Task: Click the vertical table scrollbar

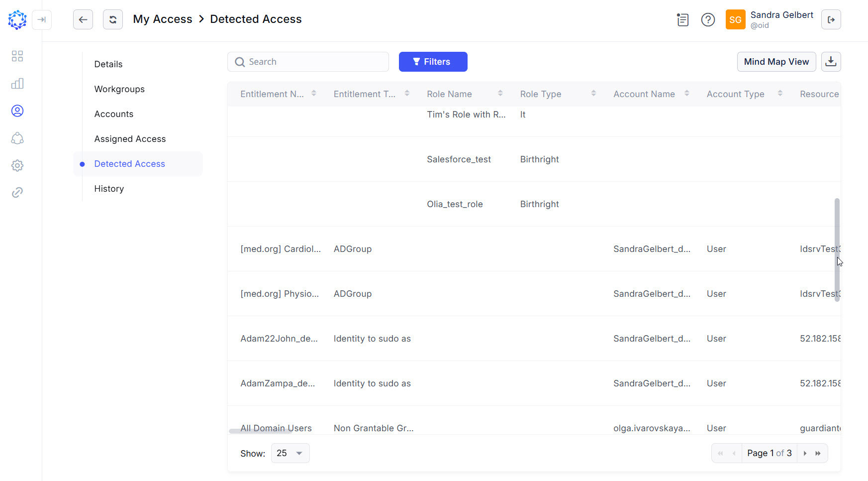Action: pos(837,250)
